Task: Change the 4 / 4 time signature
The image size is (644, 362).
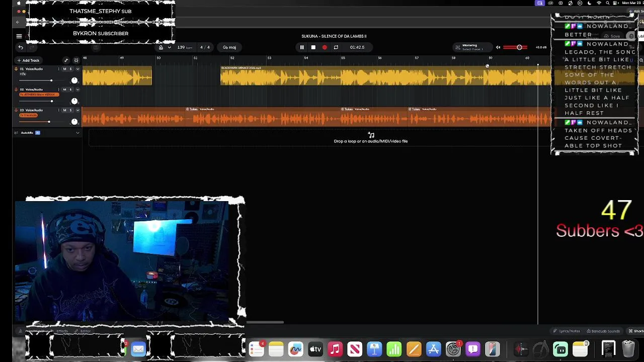Action: (x=205, y=47)
